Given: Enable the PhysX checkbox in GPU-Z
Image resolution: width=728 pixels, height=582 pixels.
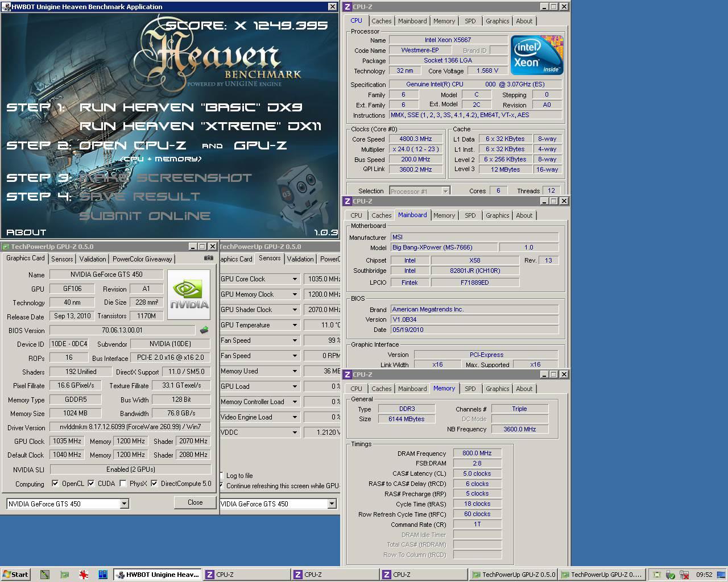Looking at the screenshot, I should (x=123, y=484).
